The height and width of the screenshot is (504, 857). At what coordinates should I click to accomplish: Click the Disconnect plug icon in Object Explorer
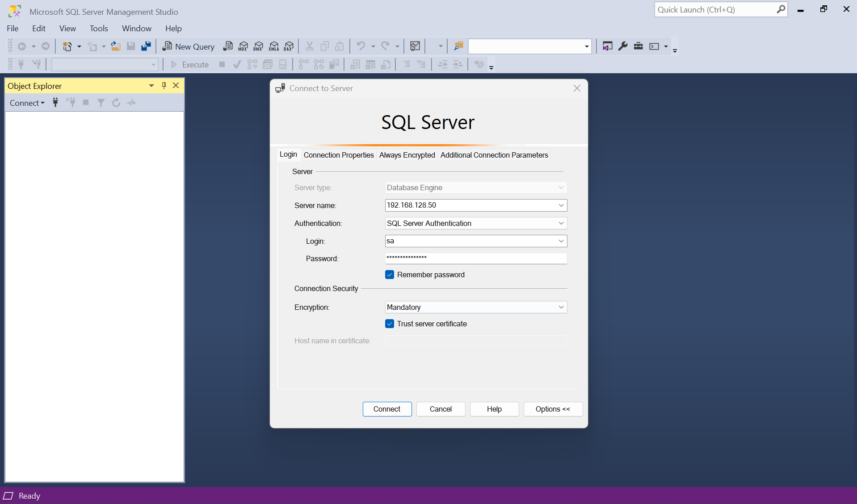[x=71, y=103]
